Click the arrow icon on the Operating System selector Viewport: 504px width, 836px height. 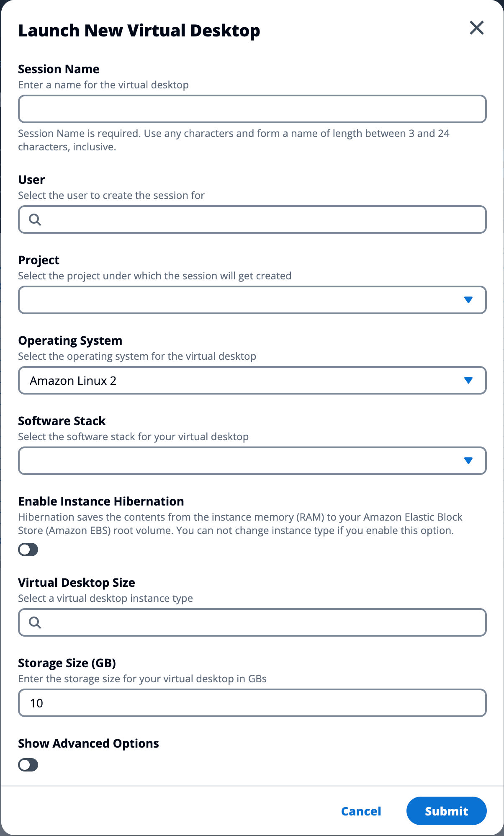[468, 380]
